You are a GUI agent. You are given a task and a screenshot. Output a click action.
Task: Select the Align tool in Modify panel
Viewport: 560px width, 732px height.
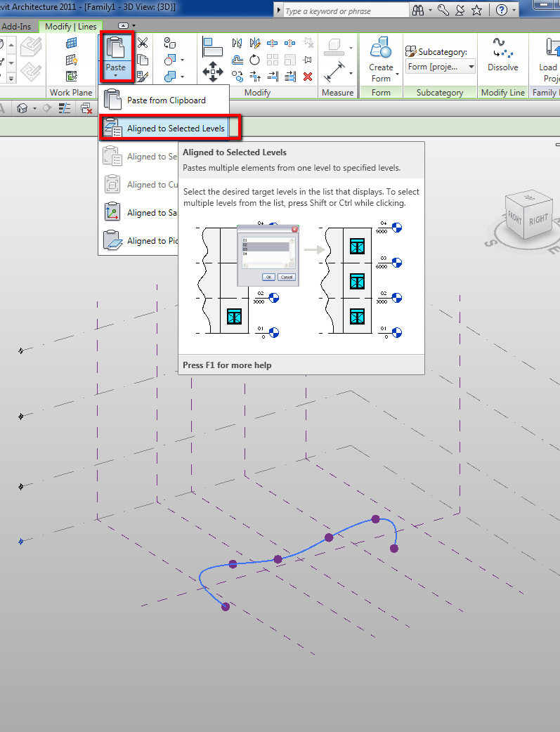[212, 46]
